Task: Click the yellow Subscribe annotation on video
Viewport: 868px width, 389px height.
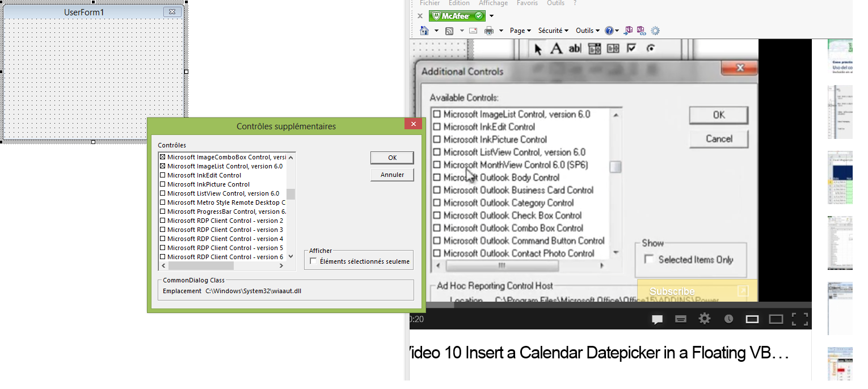Action: click(x=697, y=291)
